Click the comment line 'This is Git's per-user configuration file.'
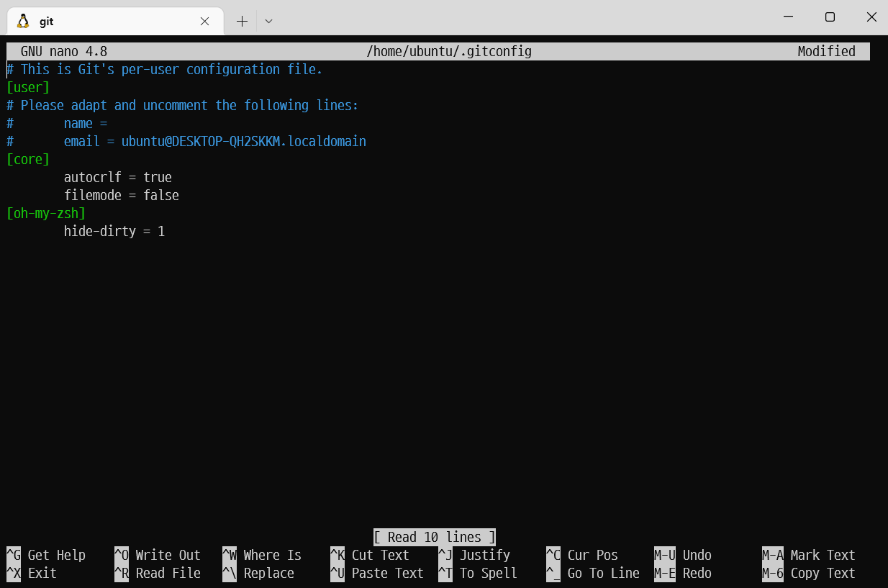The image size is (888, 588). coord(165,70)
